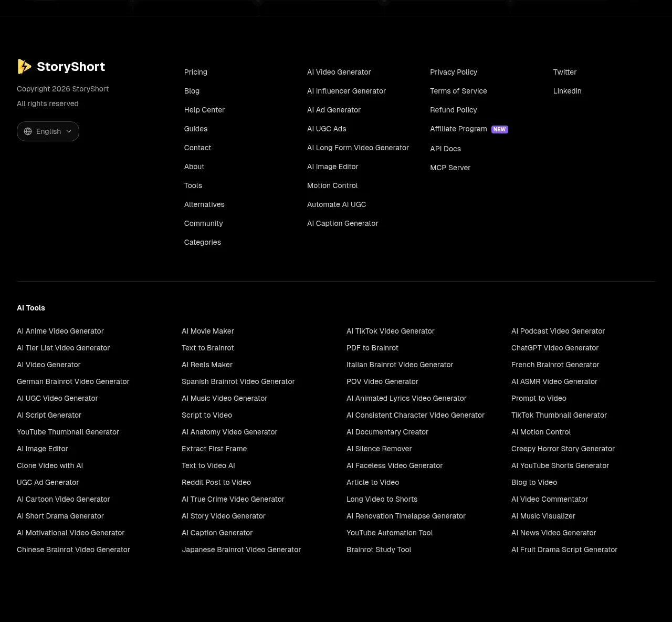Click the About footer link
Screen dimensions: 672x622
click(x=194, y=167)
